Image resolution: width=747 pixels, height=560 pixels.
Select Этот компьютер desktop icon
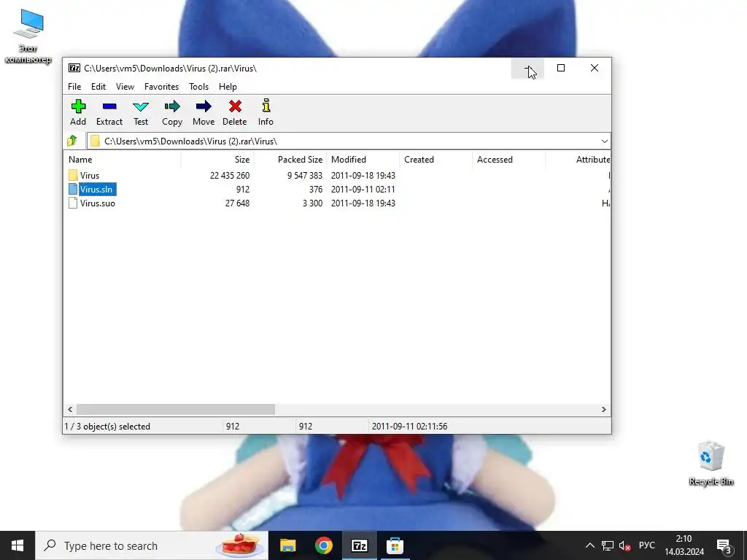[28, 36]
